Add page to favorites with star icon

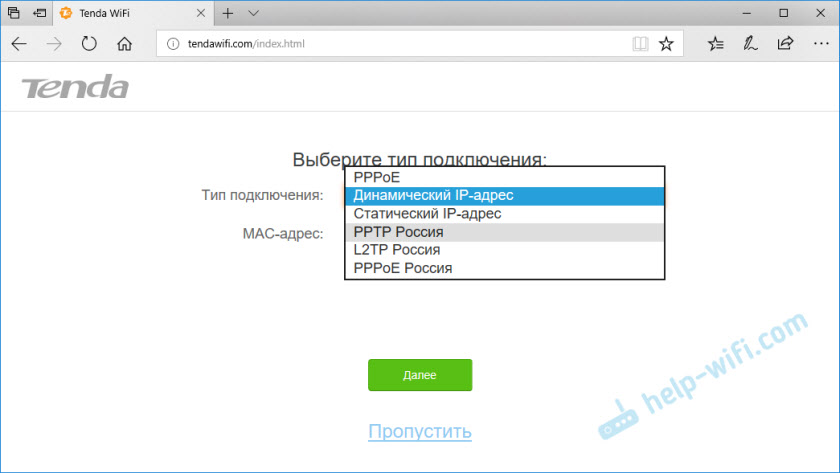[666, 44]
